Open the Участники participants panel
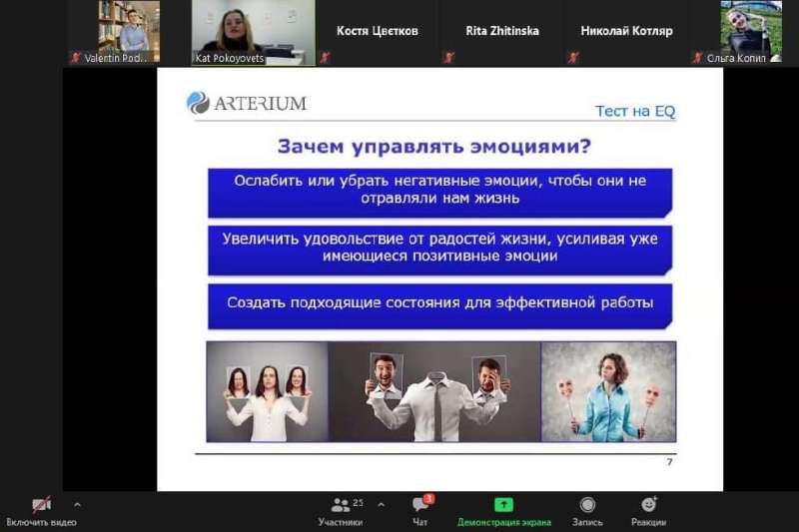This screenshot has height=532, width=799. pyautogui.click(x=340, y=511)
